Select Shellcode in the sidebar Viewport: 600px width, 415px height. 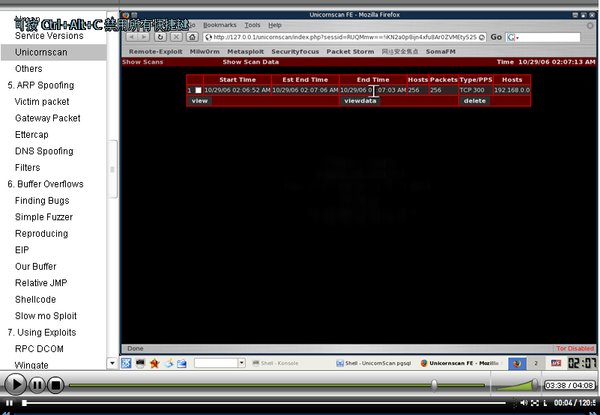click(35, 299)
